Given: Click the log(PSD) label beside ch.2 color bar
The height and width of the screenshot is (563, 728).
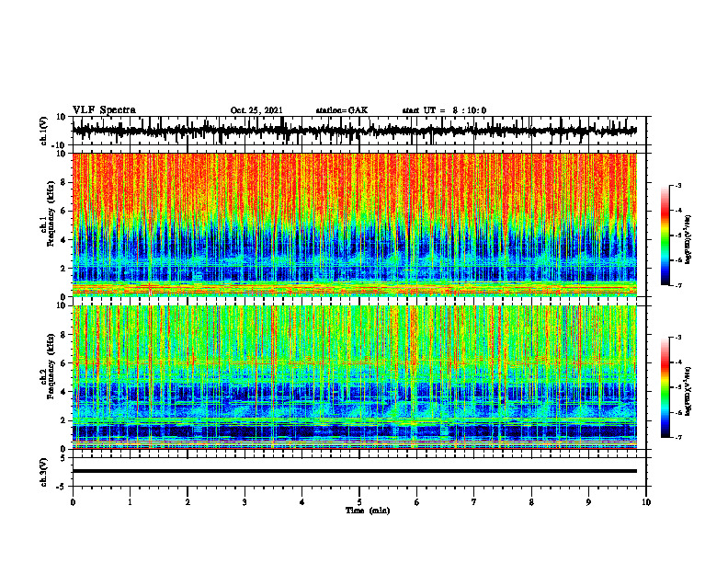Looking at the screenshot, I should 688,390.
